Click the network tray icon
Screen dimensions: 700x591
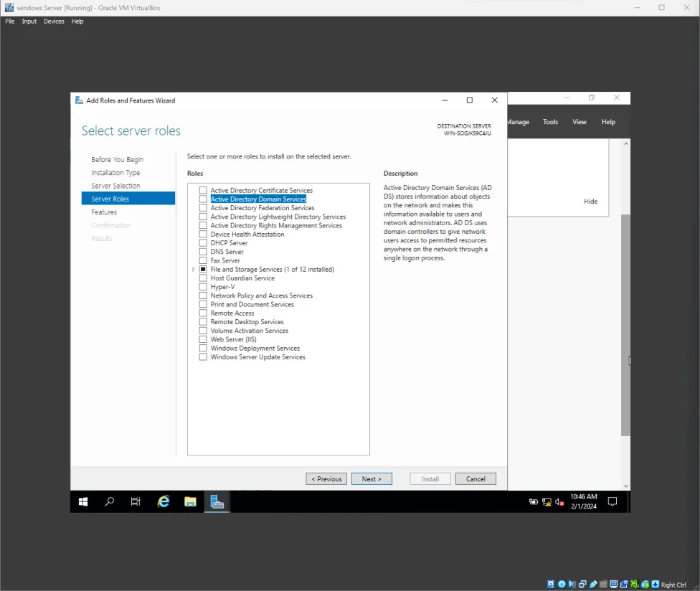point(547,502)
